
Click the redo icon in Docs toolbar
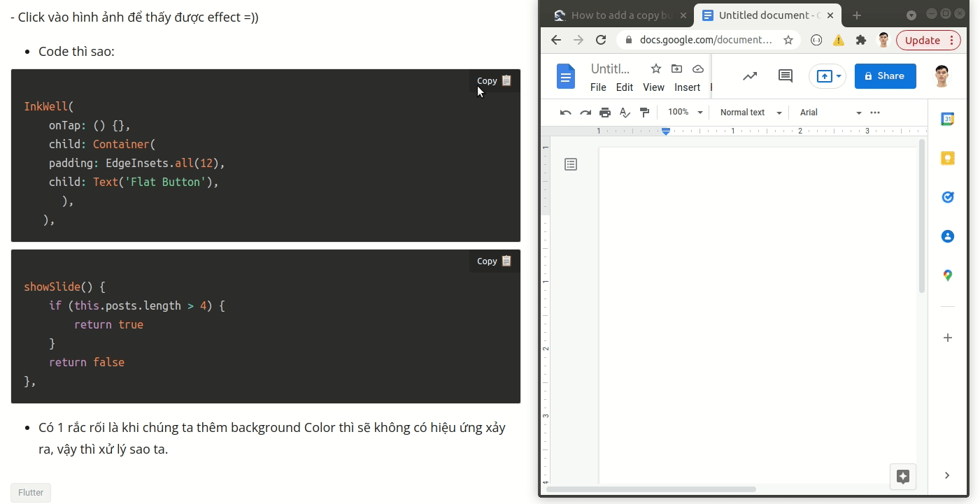(585, 113)
